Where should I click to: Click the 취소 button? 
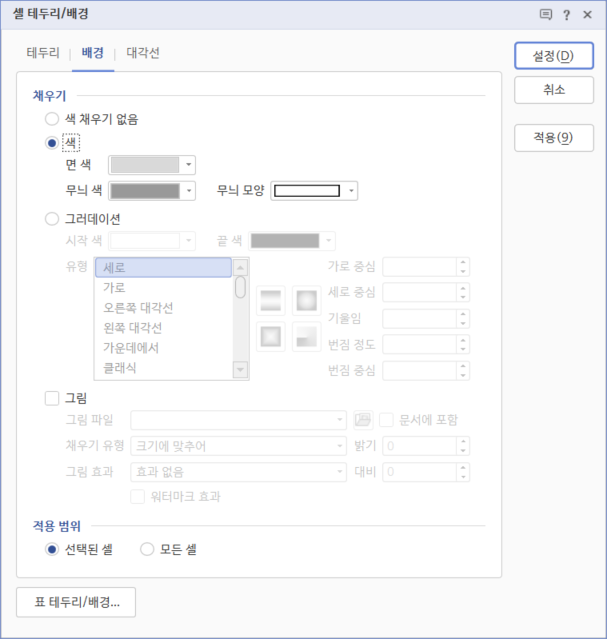tap(554, 90)
